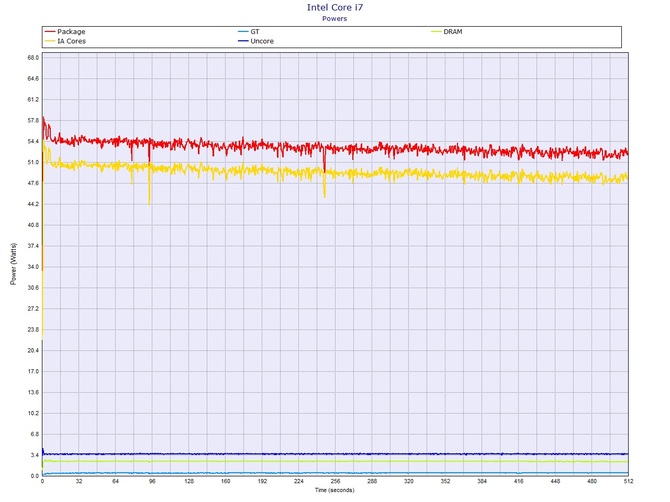The height and width of the screenshot is (502, 670).
Task: Click the IA Cores legend entry
Action: [65, 41]
